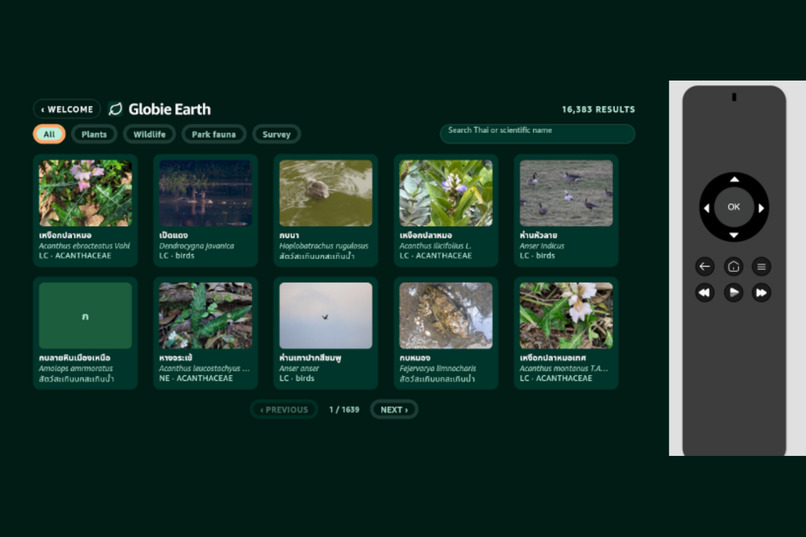Open the Acanthus ilicifolius L. photo
The width and height of the screenshot is (806, 537).
point(446,193)
